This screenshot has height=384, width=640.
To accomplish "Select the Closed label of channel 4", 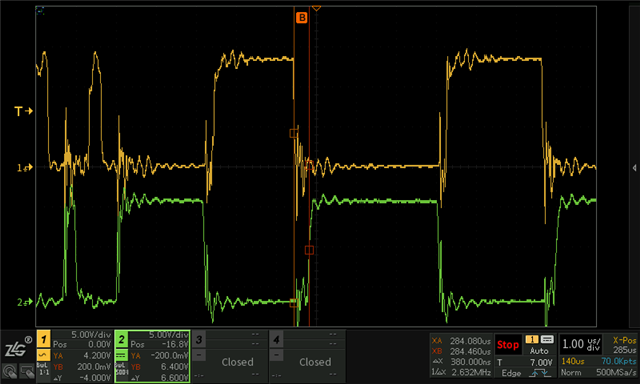I will click(315, 362).
